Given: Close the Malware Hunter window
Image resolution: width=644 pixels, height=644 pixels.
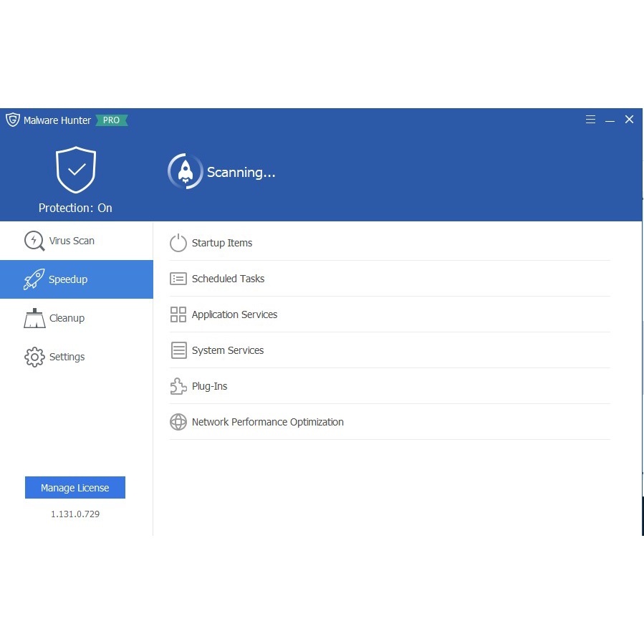Looking at the screenshot, I should 629,120.
